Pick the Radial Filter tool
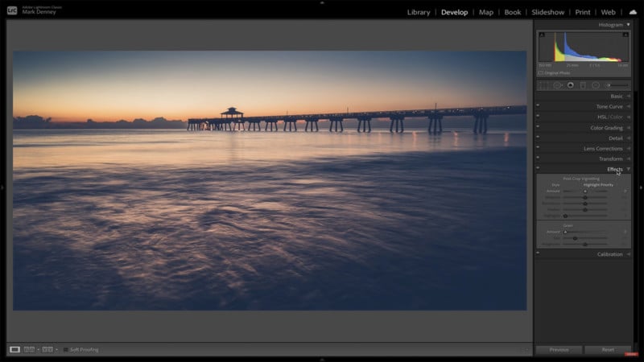The width and height of the screenshot is (644, 362). point(595,84)
